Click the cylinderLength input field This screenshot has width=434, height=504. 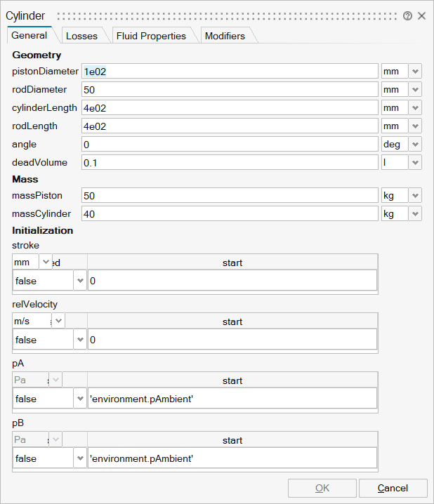229,108
